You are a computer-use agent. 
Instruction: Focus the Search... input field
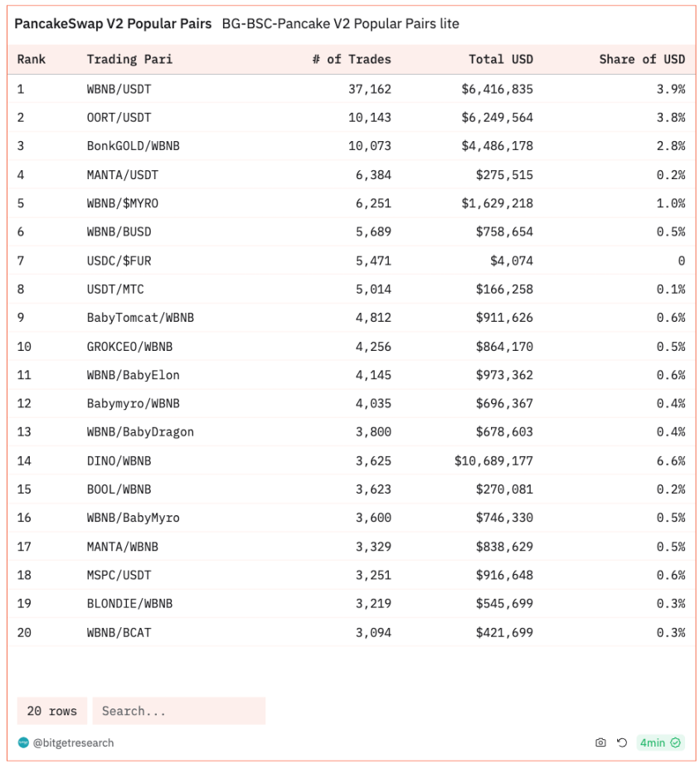click(x=179, y=711)
